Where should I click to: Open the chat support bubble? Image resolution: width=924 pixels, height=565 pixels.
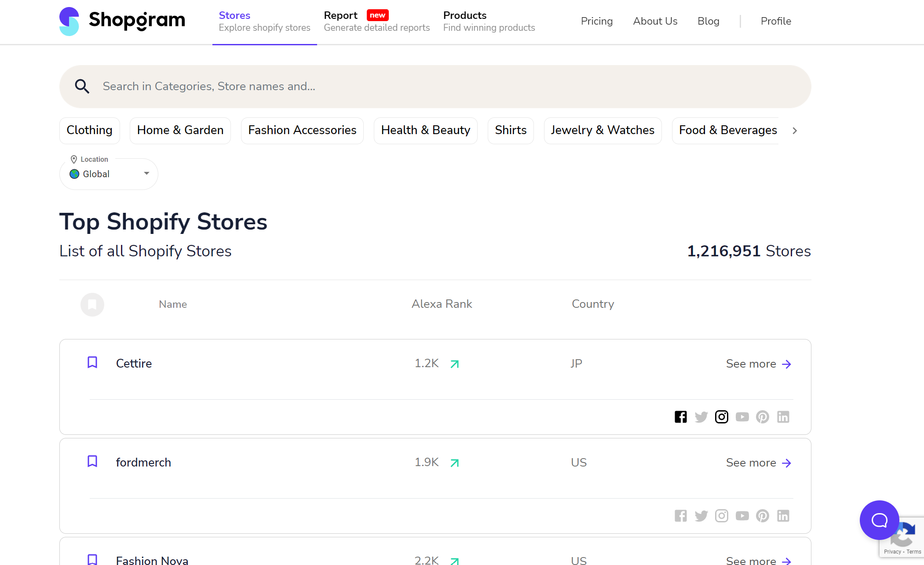tap(880, 520)
